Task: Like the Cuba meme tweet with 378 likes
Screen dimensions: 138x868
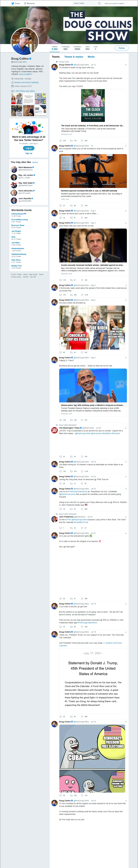Action: click(82, 796)
